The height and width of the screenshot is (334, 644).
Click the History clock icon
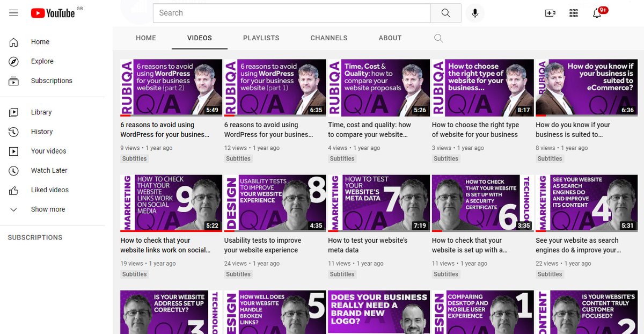pyautogui.click(x=14, y=132)
